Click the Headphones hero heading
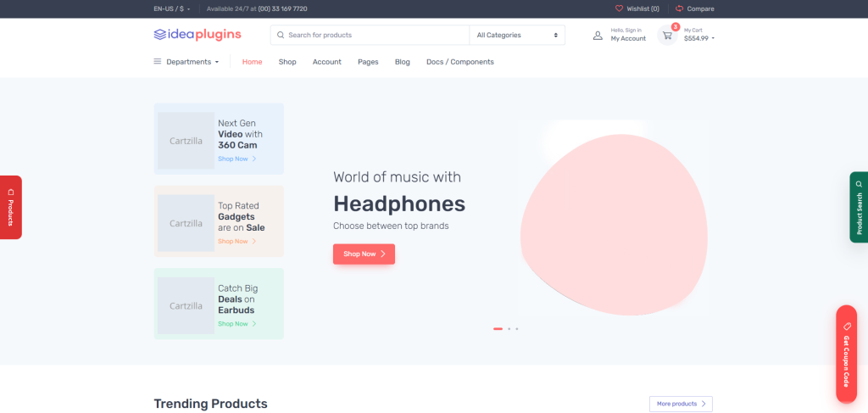Image resolution: width=868 pixels, height=413 pixels. click(x=399, y=204)
